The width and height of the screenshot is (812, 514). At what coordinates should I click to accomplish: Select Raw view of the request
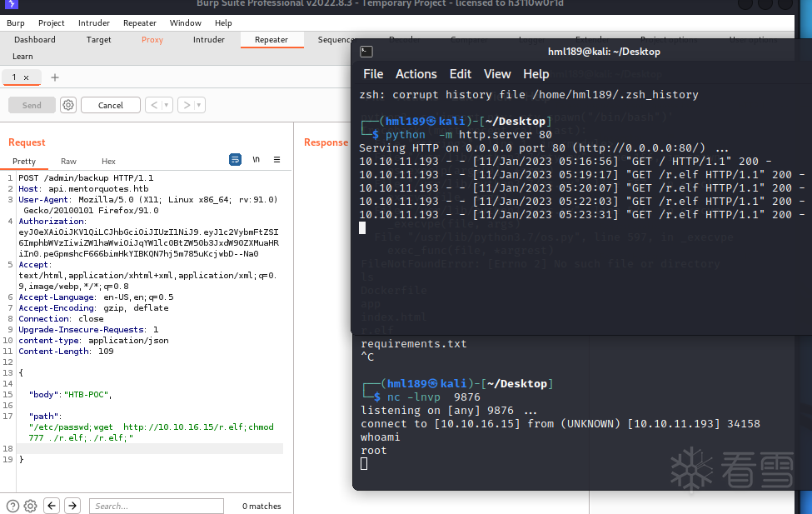[x=68, y=161]
